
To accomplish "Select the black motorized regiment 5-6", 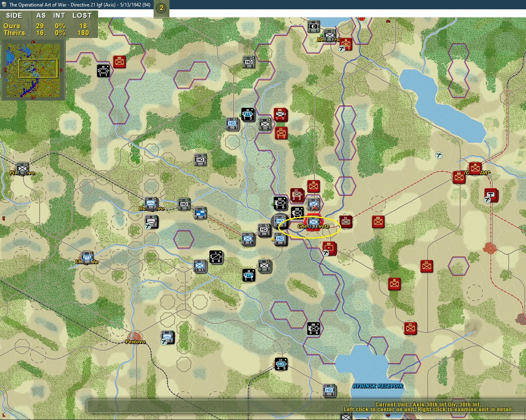I will click(x=280, y=203).
